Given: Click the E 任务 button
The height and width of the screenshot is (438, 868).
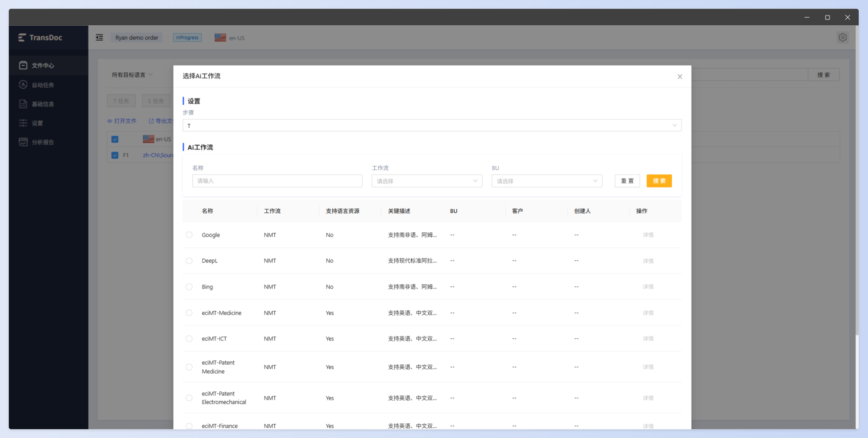Looking at the screenshot, I should point(156,101).
